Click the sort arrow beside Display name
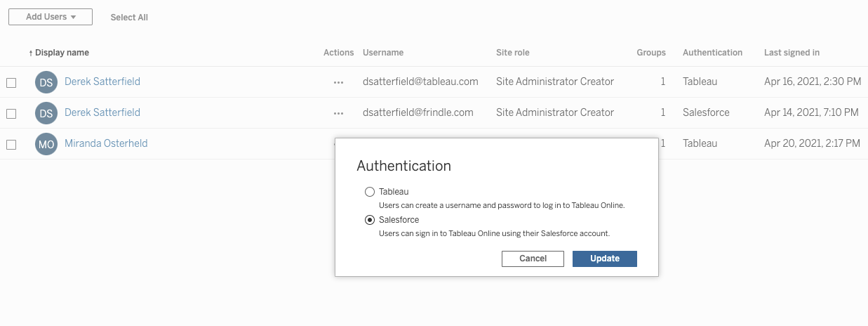868x326 pixels. pyautogui.click(x=31, y=53)
